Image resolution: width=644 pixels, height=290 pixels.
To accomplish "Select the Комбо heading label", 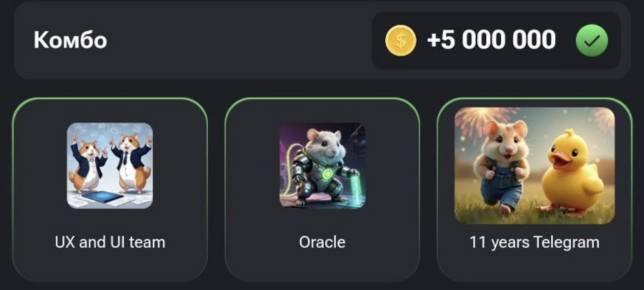I will (x=70, y=41).
